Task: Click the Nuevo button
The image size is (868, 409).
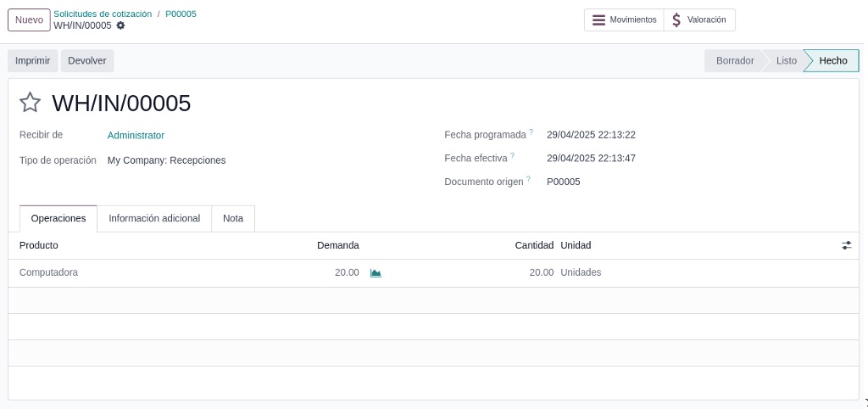Action: [x=29, y=20]
